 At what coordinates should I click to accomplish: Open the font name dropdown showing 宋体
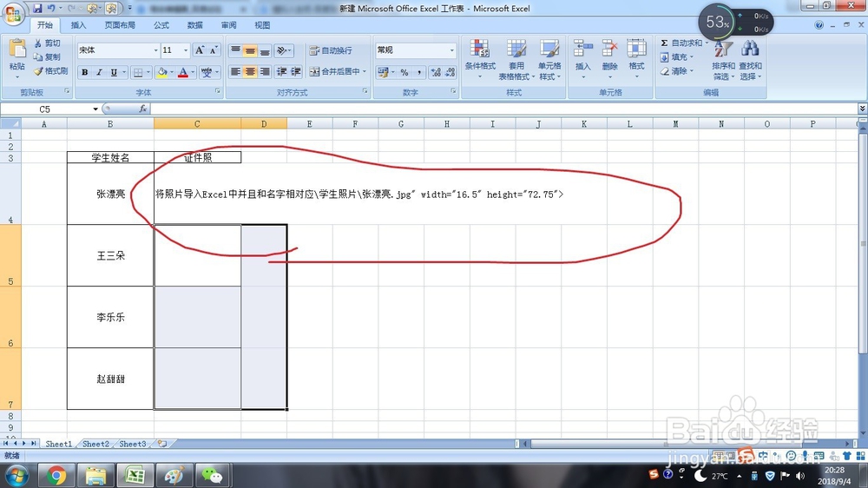tap(155, 50)
